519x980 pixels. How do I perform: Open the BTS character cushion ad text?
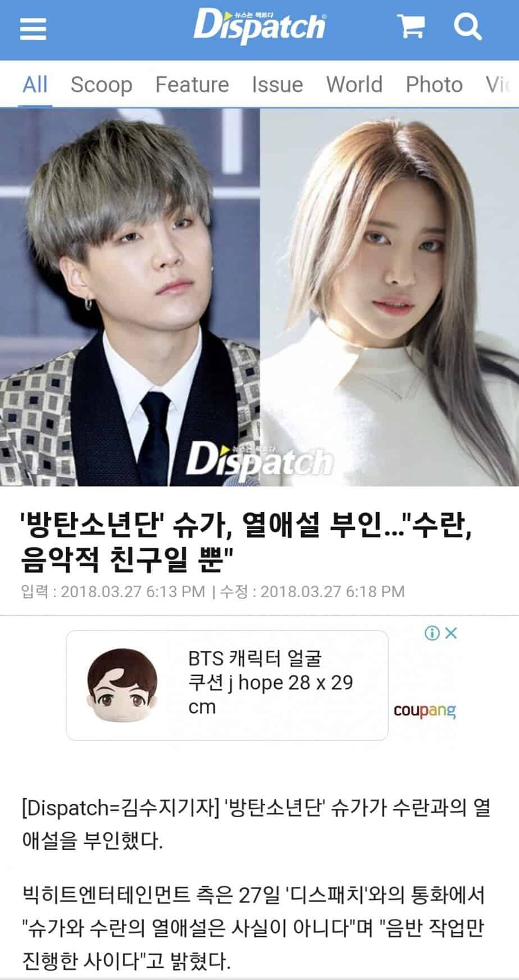pyautogui.click(x=270, y=683)
